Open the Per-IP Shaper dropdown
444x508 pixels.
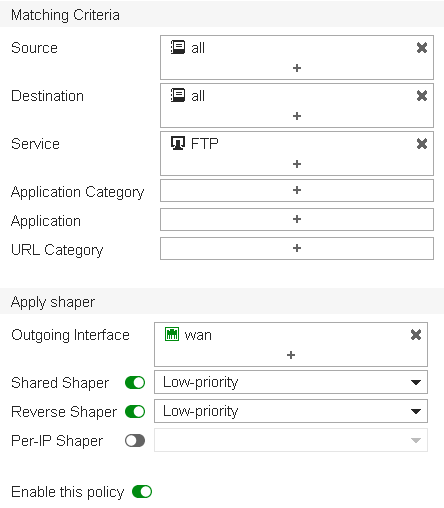point(291,440)
